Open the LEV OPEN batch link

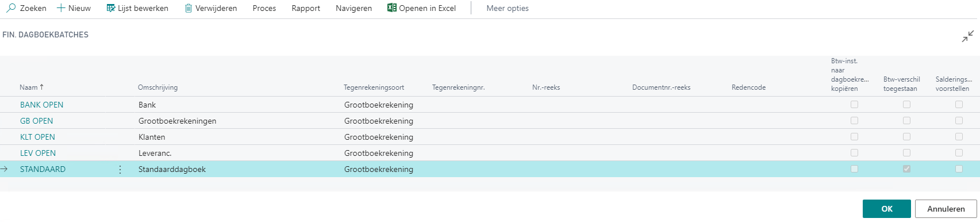[38, 153]
